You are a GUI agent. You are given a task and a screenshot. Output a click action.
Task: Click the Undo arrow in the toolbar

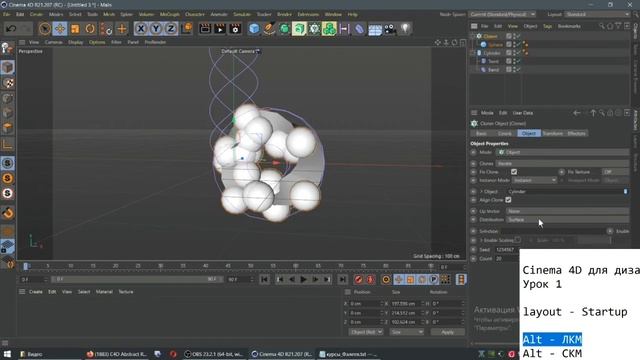click(11, 29)
